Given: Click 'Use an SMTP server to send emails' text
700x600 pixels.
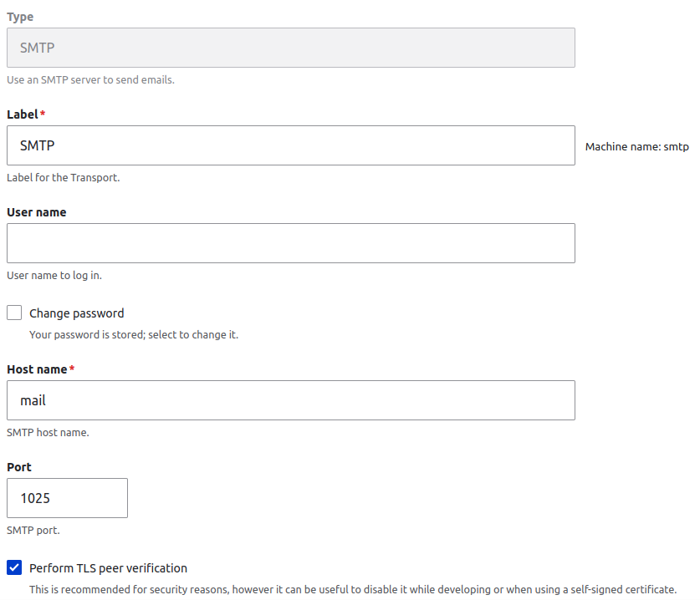Looking at the screenshot, I should [90, 80].
